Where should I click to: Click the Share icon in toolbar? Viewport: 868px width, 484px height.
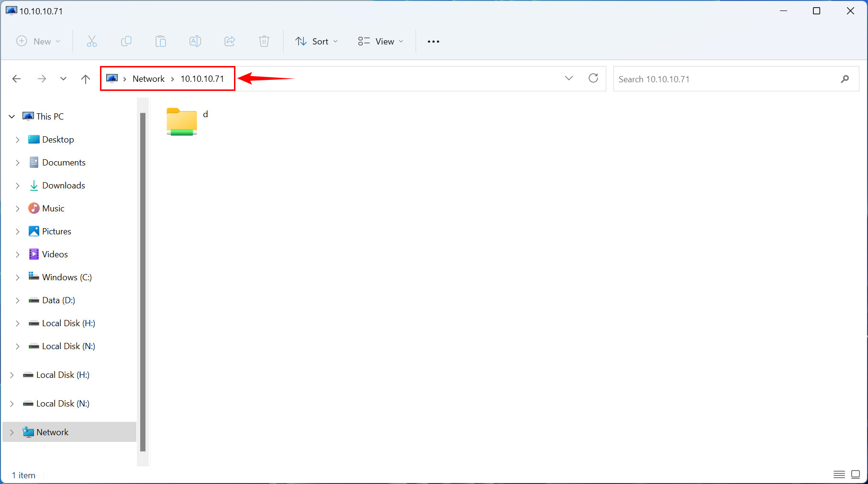coord(230,42)
